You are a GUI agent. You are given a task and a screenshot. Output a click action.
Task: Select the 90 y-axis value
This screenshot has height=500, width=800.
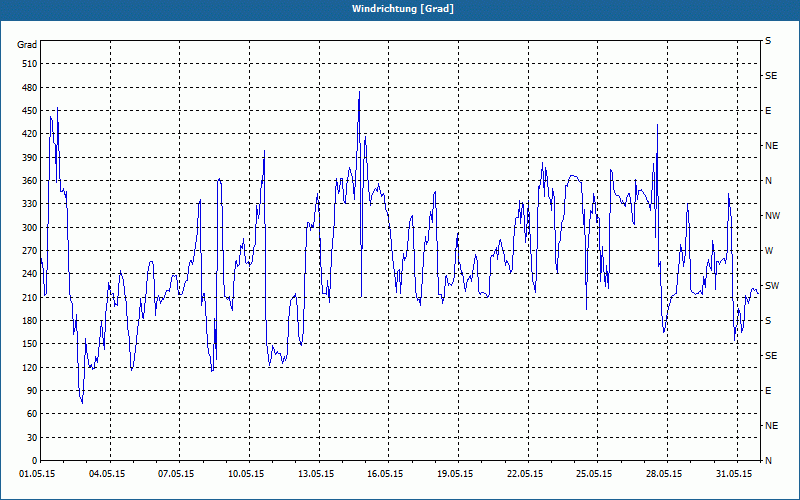coord(32,390)
